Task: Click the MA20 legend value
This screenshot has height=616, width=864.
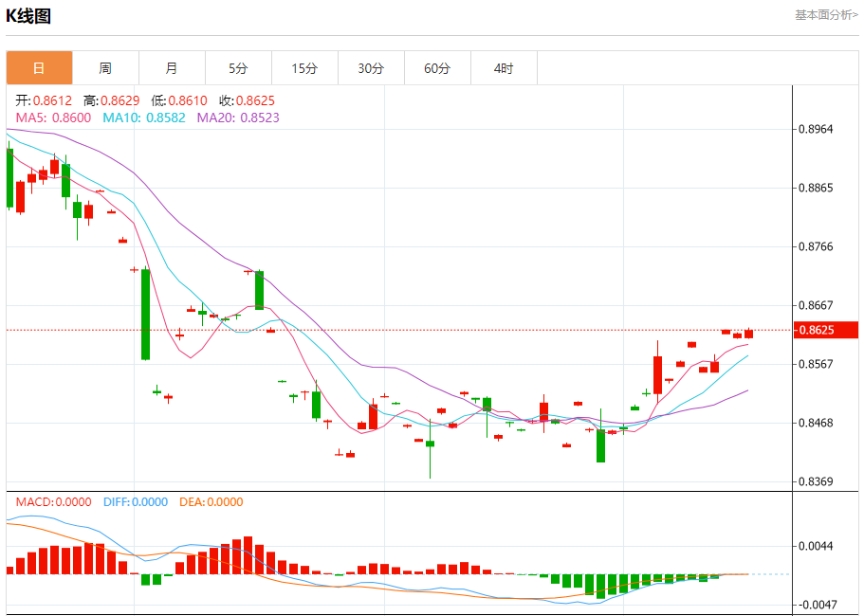Action: pyautogui.click(x=237, y=118)
